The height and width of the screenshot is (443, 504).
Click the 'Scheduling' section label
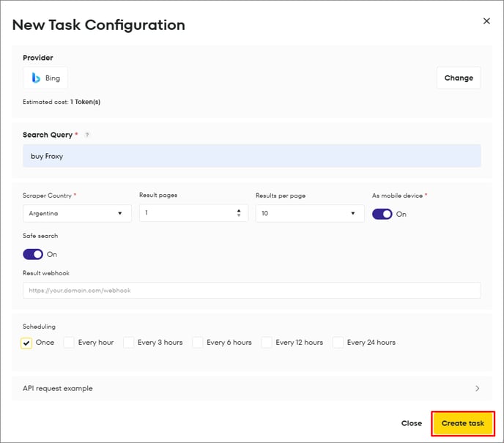coord(39,327)
